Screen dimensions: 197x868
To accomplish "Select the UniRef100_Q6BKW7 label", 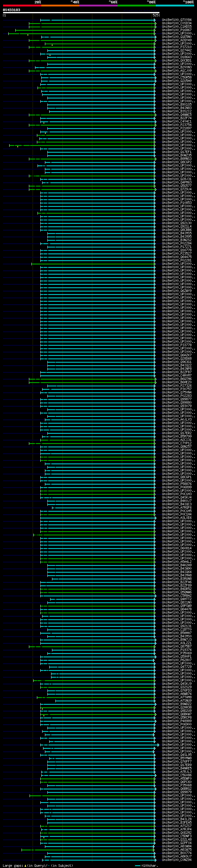I will click(x=177, y=714).
